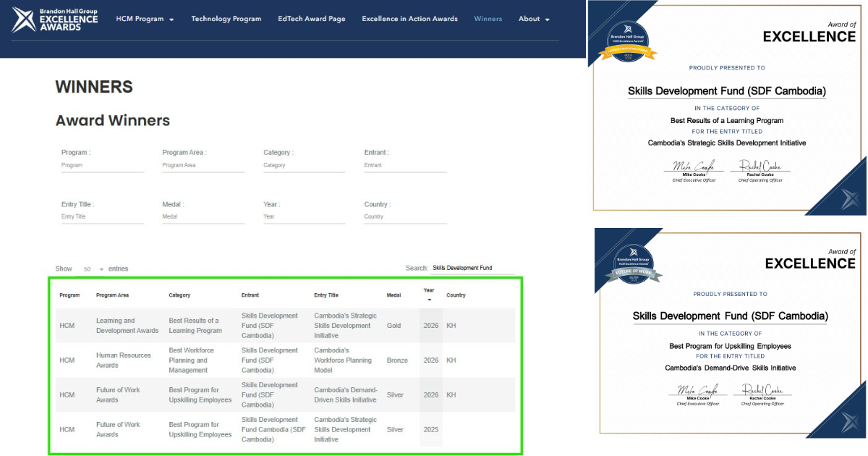
Task: Focus the Entry Title filter field
Action: (102, 217)
